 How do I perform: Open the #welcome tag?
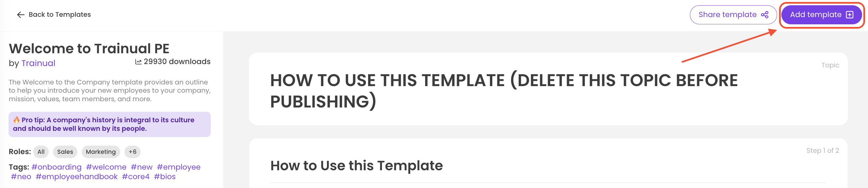[x=106, y=167]
